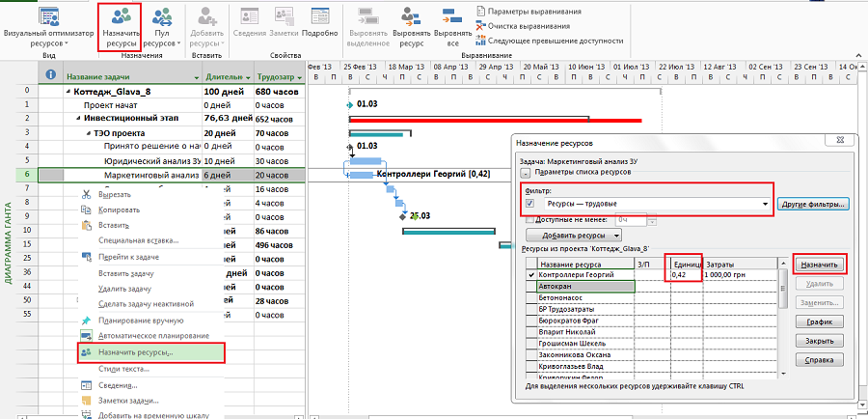Collapse Инвестиционный этап summary task
The width and height of the screenshot is (868, 419).
click(80, 119)
